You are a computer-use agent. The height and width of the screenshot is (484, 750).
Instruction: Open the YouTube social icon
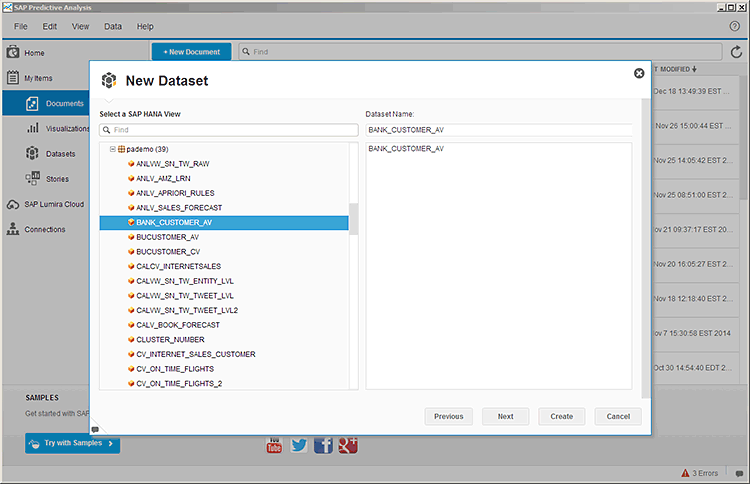click(x=274, y=445)
